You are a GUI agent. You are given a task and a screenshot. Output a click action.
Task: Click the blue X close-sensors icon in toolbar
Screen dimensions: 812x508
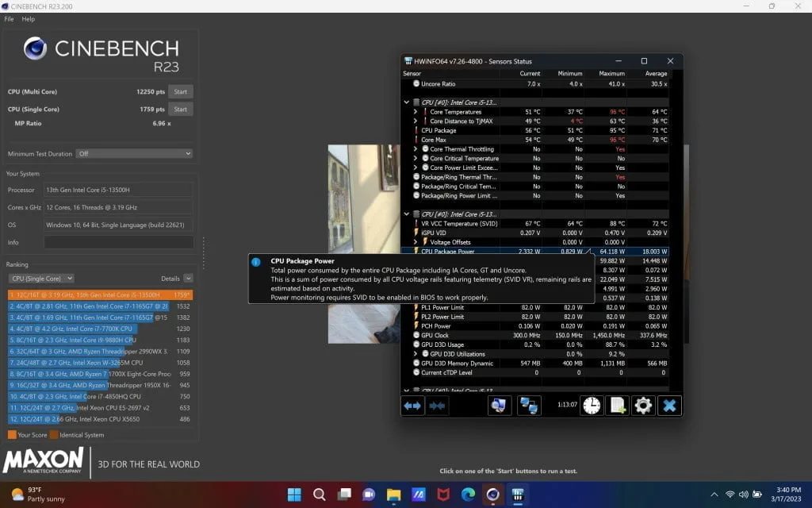(669, 406)
